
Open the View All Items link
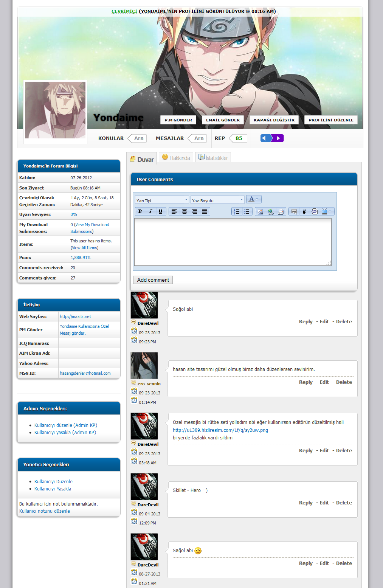84,248
